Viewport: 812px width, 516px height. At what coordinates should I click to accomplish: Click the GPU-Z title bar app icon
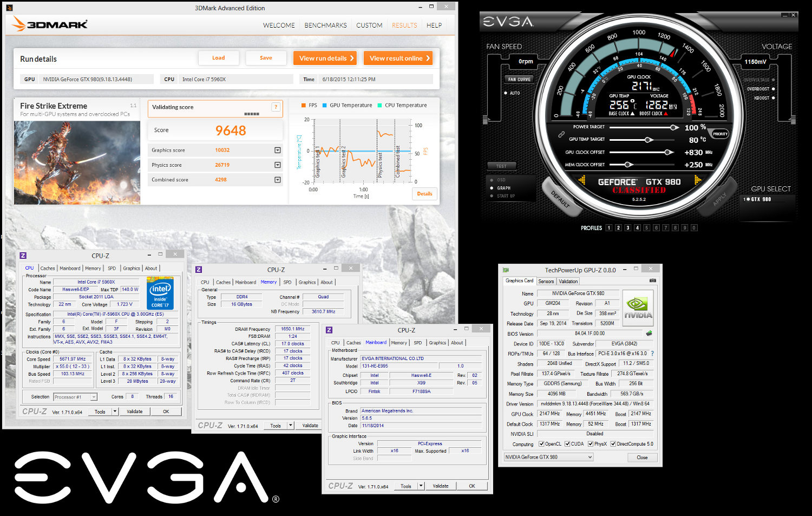[x=506, y=270]
